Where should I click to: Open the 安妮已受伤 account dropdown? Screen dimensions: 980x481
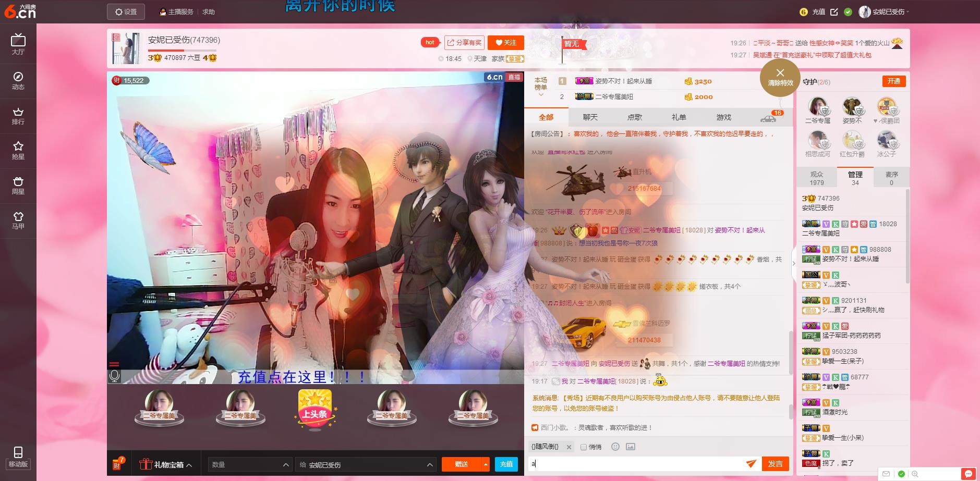pyautogui.click(x=884, y=11)
